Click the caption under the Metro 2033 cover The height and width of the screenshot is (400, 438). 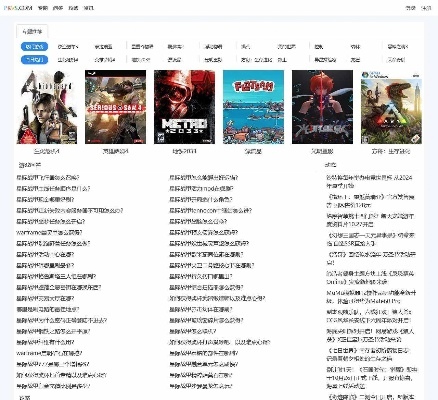[184, 151]
